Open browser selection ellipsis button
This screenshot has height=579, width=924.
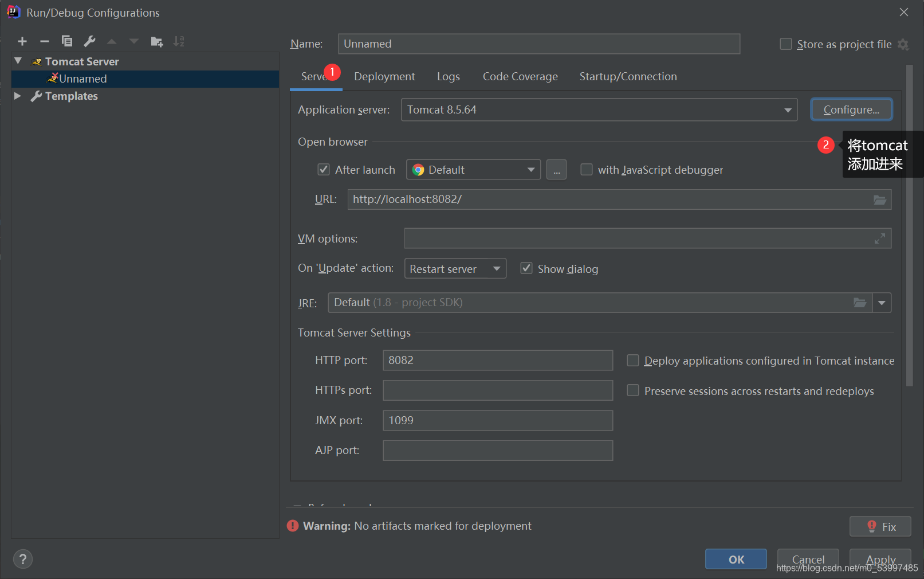tap(556, 170)
